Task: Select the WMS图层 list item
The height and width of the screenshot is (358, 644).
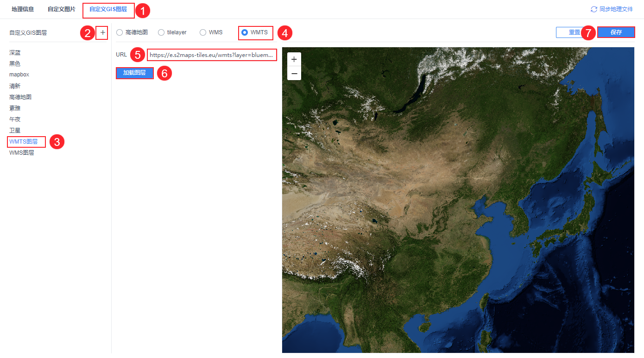Action: [x=22, y=153]
